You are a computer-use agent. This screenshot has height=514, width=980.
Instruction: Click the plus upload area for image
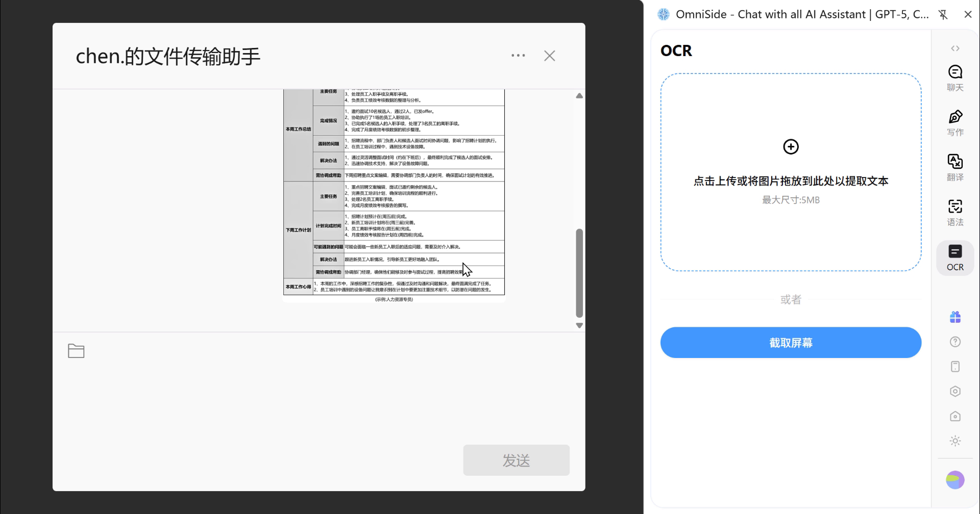click(x=791, y=147)
